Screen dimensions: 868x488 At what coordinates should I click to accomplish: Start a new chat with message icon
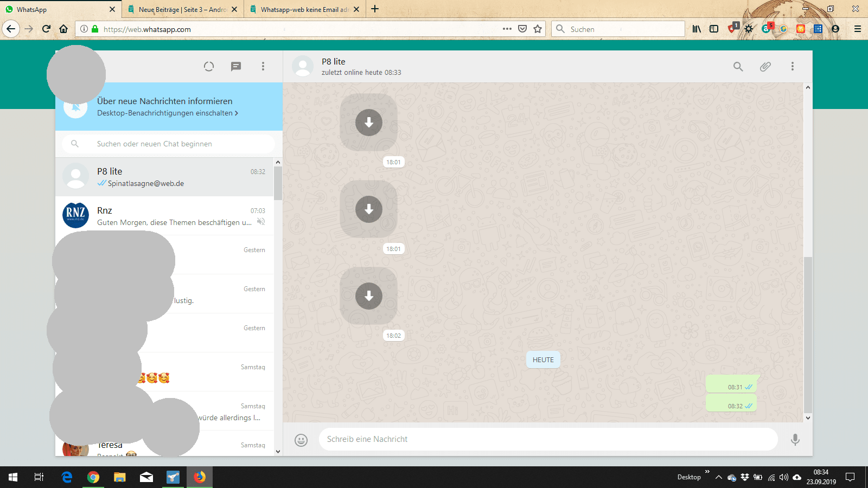coord(236,67)
